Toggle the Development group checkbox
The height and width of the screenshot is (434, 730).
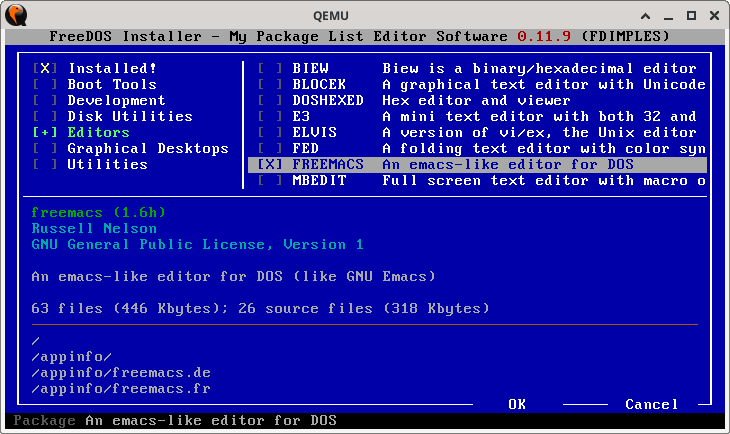(x=45, y=100)
